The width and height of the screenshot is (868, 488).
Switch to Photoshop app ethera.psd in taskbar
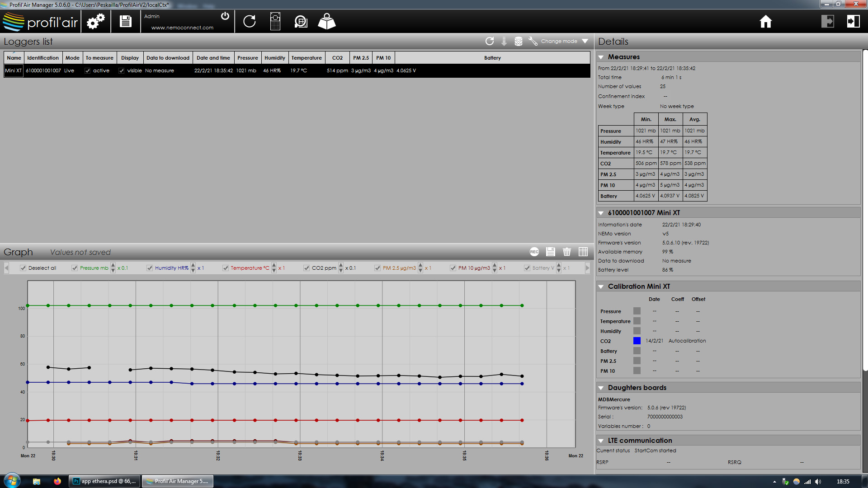[x=104, y=481]
